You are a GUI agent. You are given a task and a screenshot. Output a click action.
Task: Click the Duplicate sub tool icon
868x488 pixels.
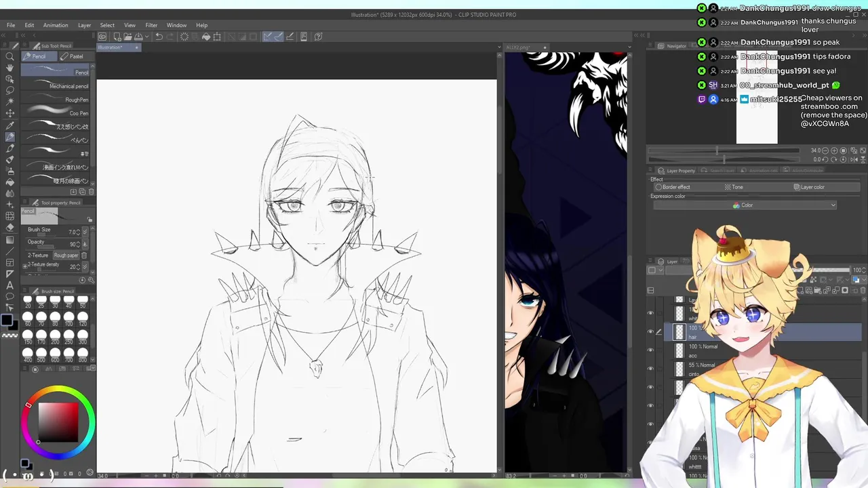pos(83,192)
